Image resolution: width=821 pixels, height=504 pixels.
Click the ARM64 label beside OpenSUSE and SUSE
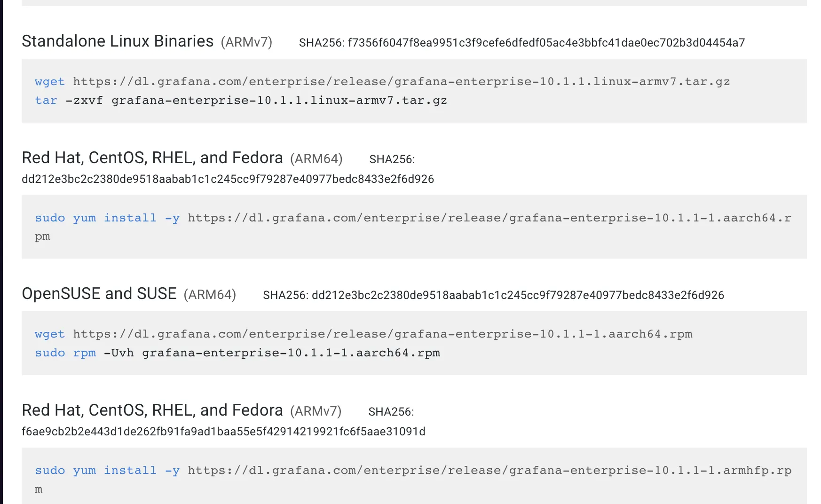click(x=210, y=295)
